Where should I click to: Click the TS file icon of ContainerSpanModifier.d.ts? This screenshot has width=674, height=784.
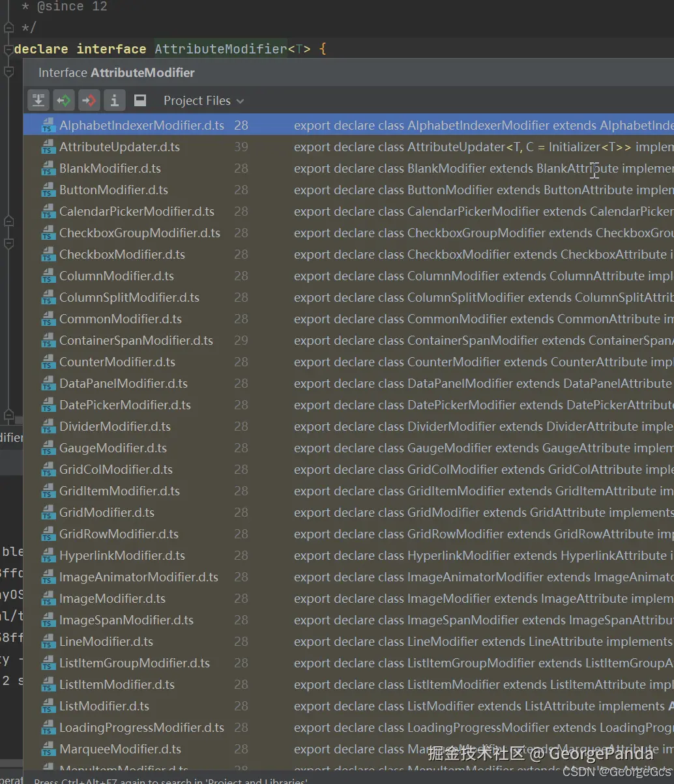pyautogui.click(x=48, y=341)
